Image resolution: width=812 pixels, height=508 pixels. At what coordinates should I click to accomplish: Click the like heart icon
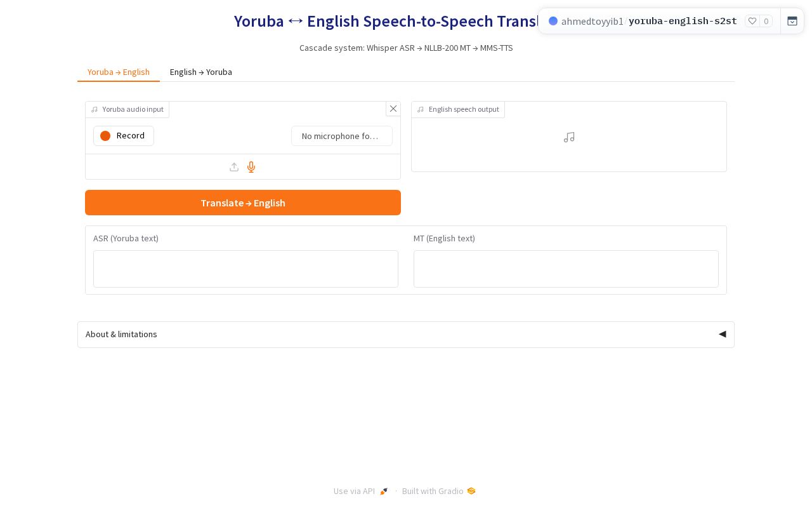click(752, 21)
